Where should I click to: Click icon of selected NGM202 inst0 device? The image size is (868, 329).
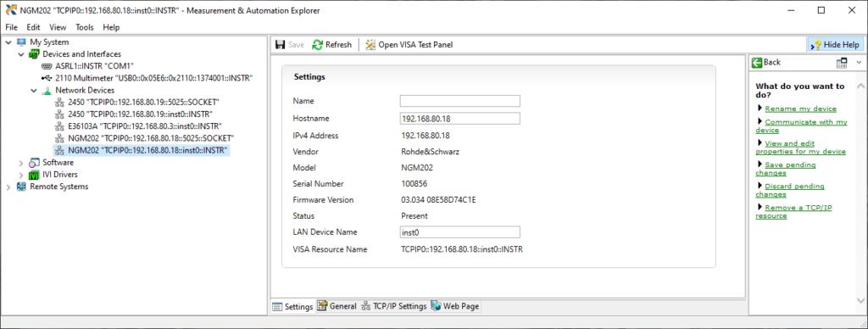tap(59, 151)
